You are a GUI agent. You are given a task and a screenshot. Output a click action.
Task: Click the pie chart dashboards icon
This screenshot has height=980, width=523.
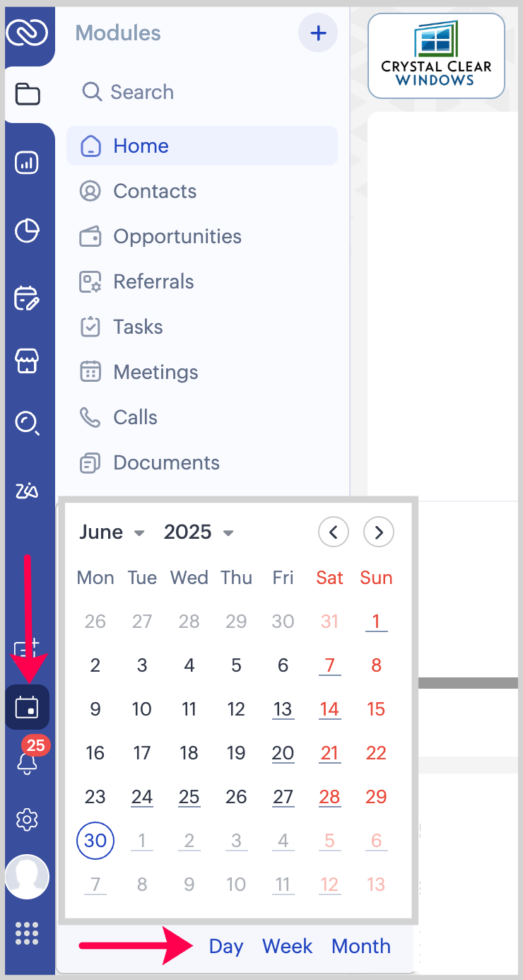point(27,231)
